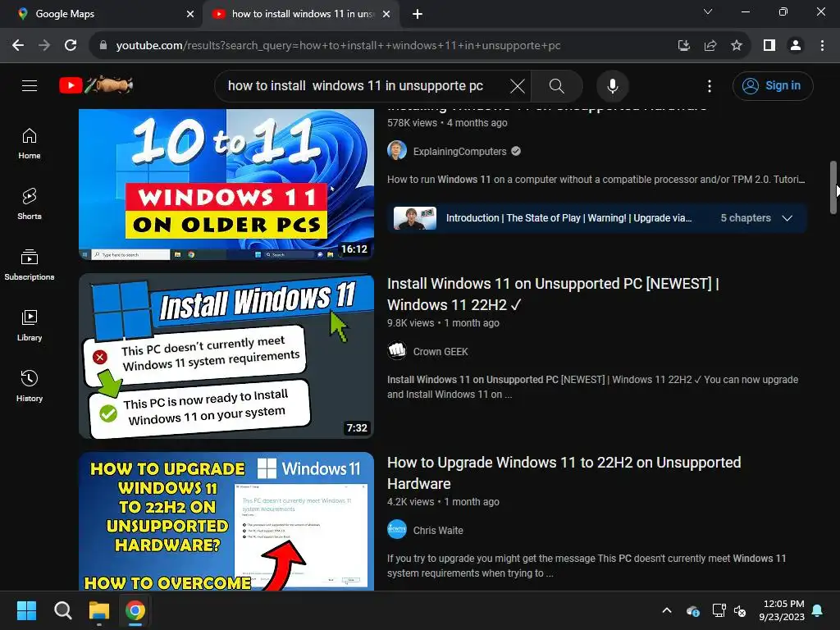Open the ExplainingComputers channel avatar
The width and height of the screenshot is (840, 630).
click(x=397, y=151)
